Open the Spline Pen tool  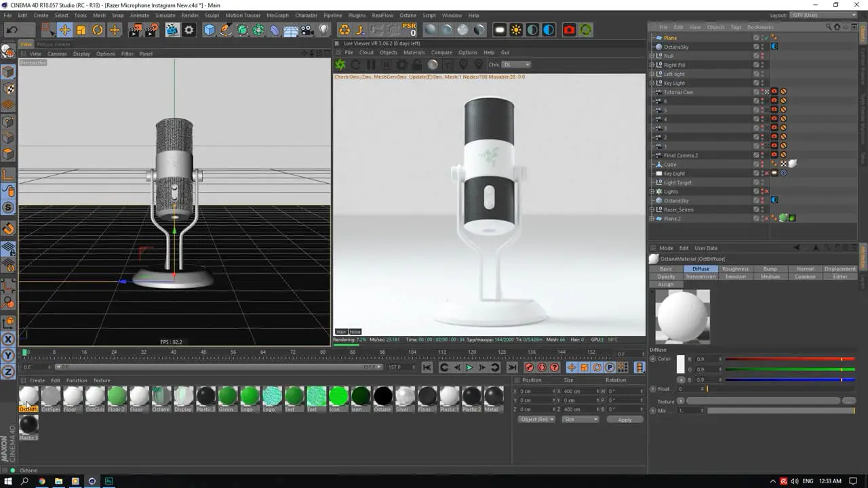[x=226, y=30]
